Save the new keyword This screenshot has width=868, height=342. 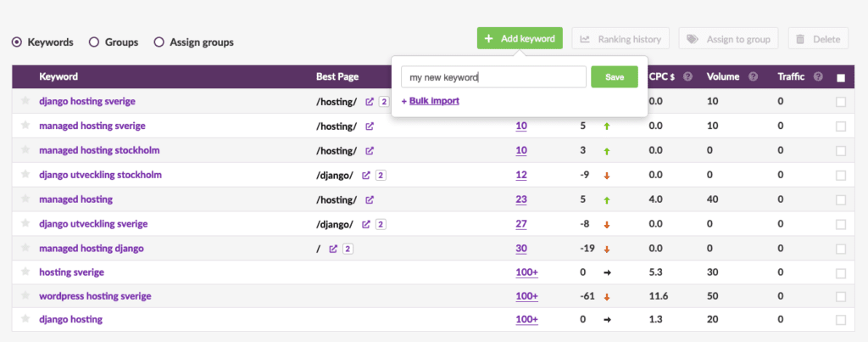point(614,77)
